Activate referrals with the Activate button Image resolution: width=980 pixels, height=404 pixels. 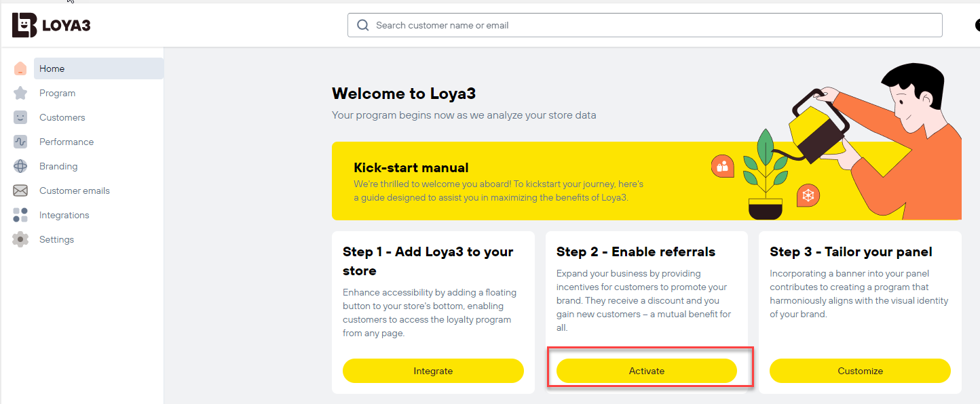(x=647, y=371)
